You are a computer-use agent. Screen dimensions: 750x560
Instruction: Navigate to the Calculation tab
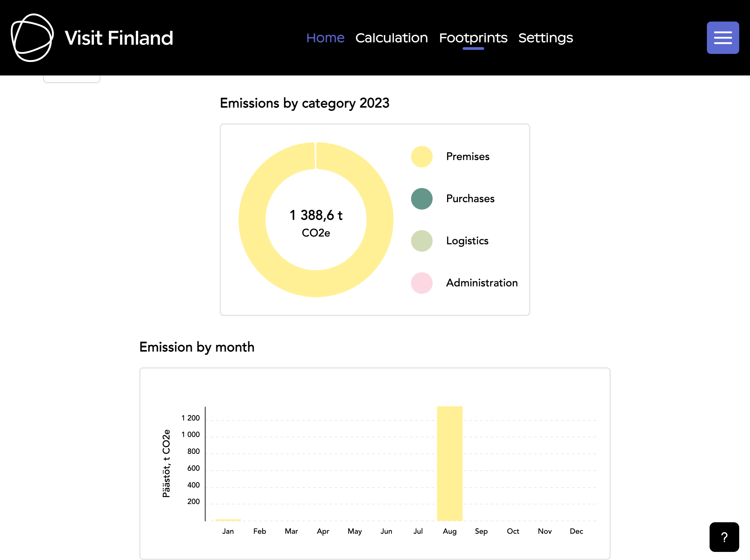[x=392, y=38]
